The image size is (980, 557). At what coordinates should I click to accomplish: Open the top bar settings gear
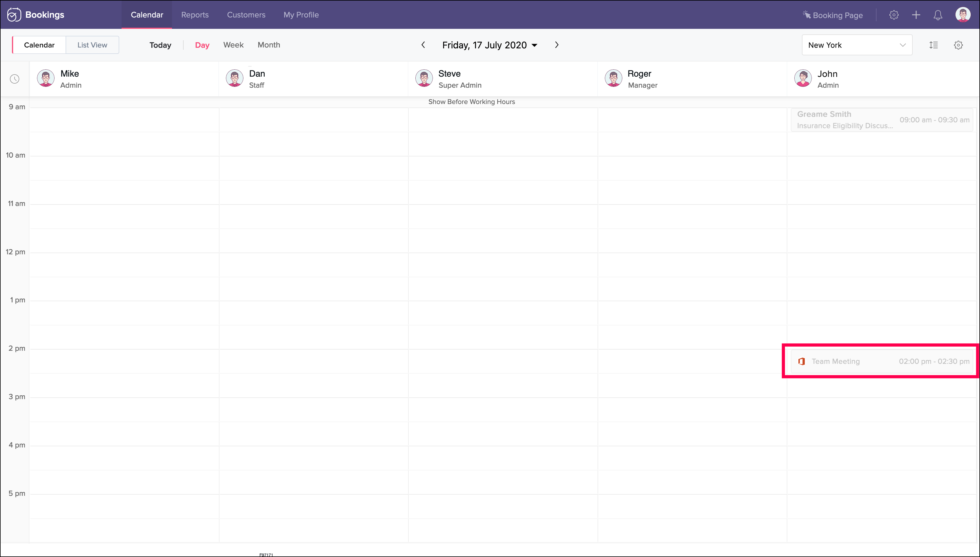[x=894, y=15]
